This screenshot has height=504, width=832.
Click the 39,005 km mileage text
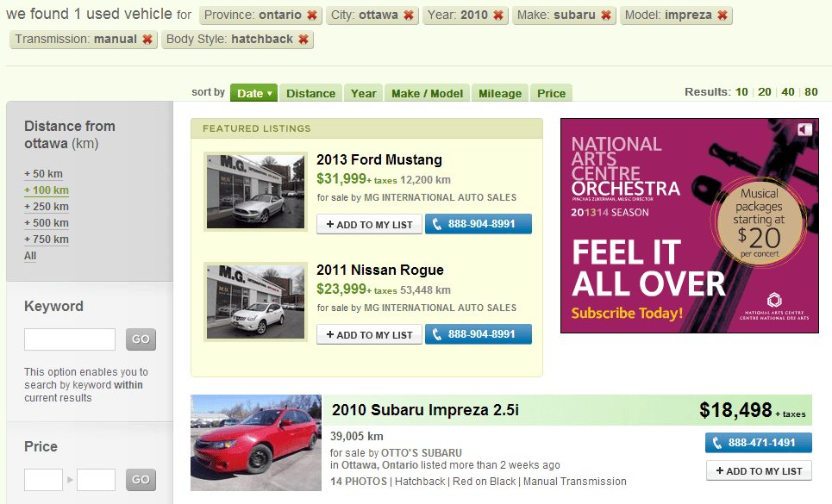tap(357, 436)
